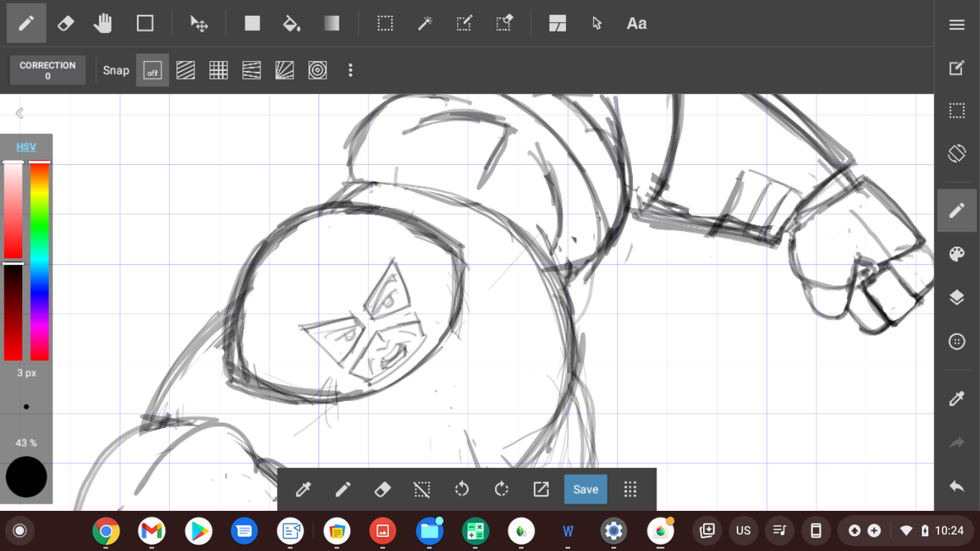Select eyedropper in bottom shortcut bar
The image size is (980, 551).
pyautogui.click(x=303, y=489)
